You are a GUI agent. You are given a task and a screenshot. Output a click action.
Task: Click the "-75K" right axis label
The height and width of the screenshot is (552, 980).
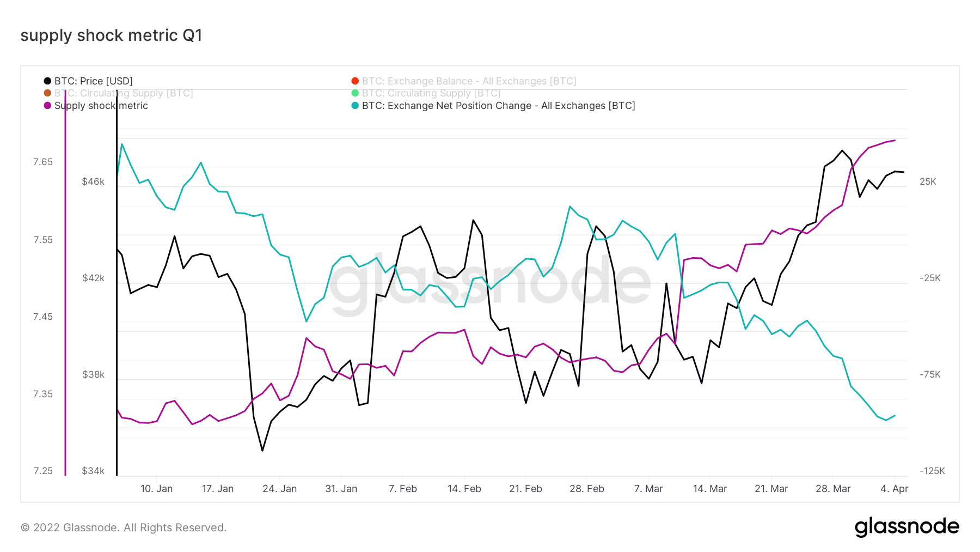pyautogui.click(x=930, y=374)
